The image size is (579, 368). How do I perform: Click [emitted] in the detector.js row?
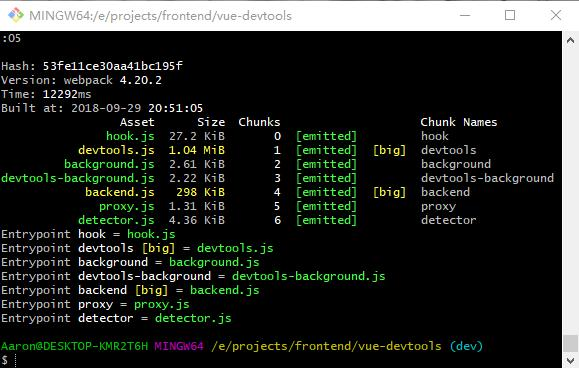tap(326, 220)
